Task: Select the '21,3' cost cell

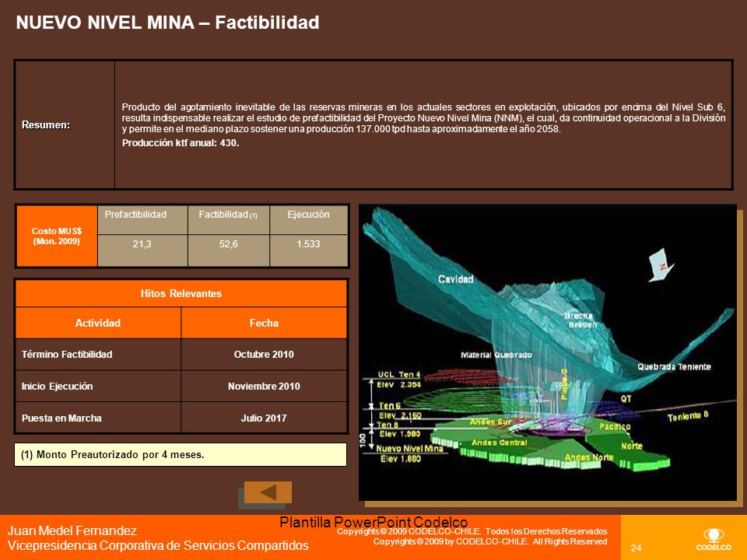Action: pos(142,250)
